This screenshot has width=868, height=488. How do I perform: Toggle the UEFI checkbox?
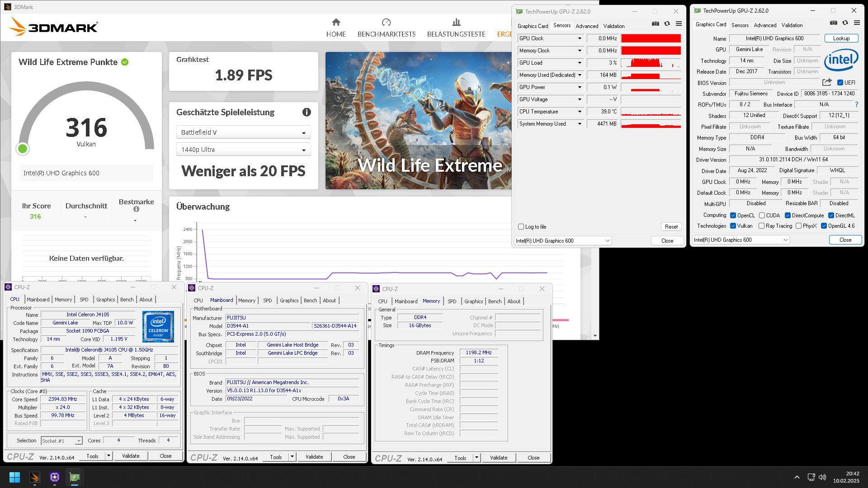pos(840,83)
